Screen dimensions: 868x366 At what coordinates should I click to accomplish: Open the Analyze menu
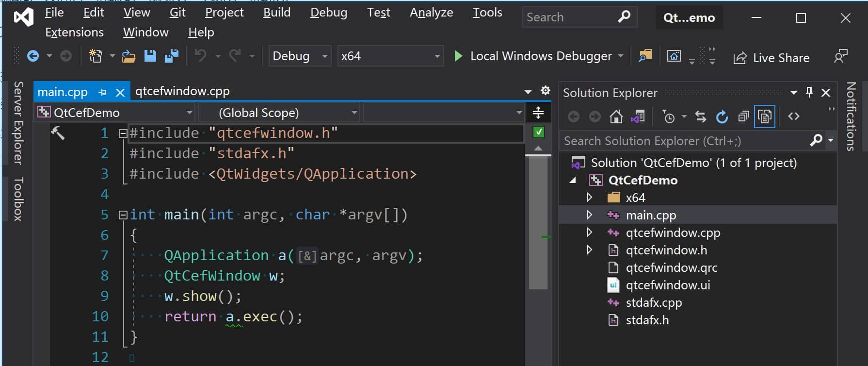coord(431,13)
